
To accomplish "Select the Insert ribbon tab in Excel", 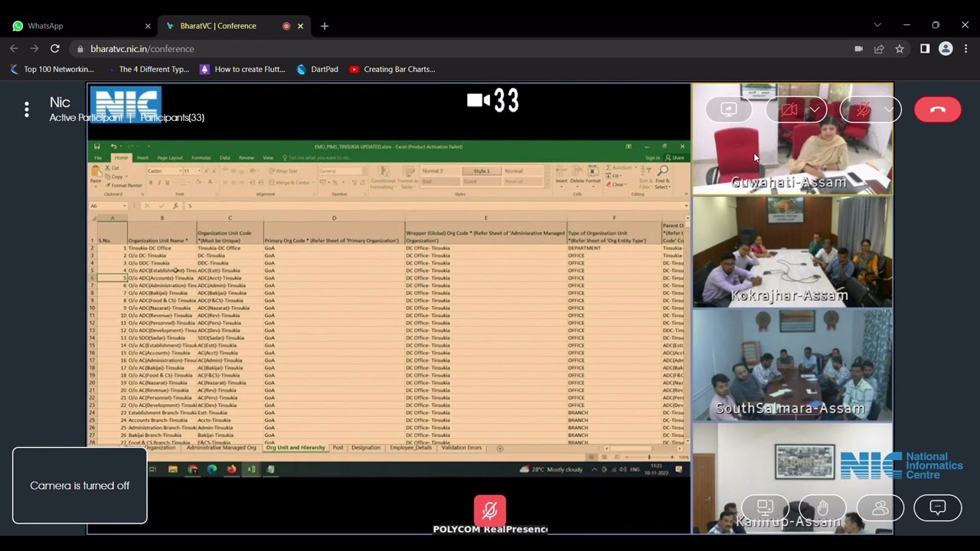I will coord(142,158).
